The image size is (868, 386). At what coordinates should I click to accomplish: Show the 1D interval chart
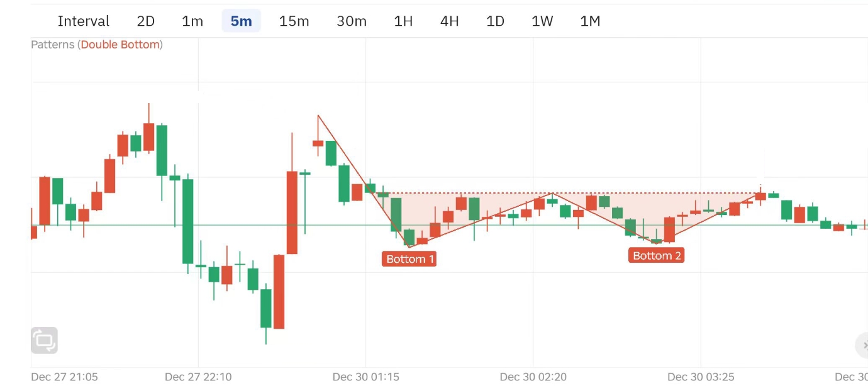[495, 21]
